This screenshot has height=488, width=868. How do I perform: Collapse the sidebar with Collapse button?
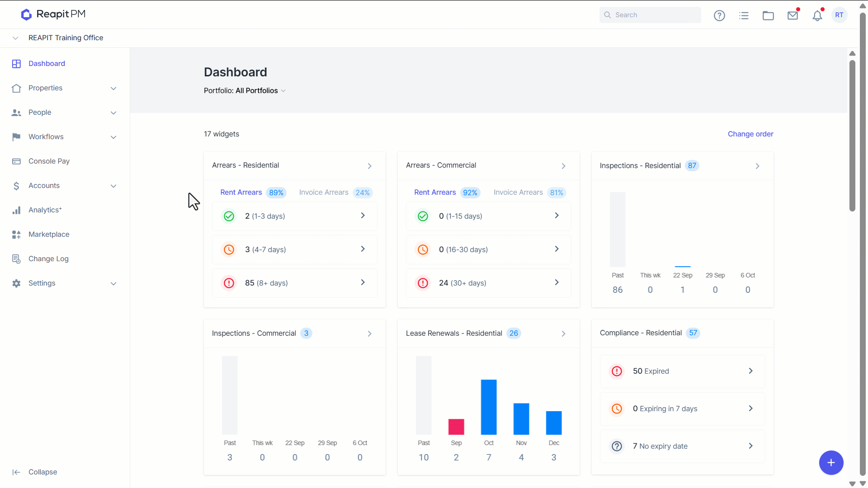click(x=35, y=472)
